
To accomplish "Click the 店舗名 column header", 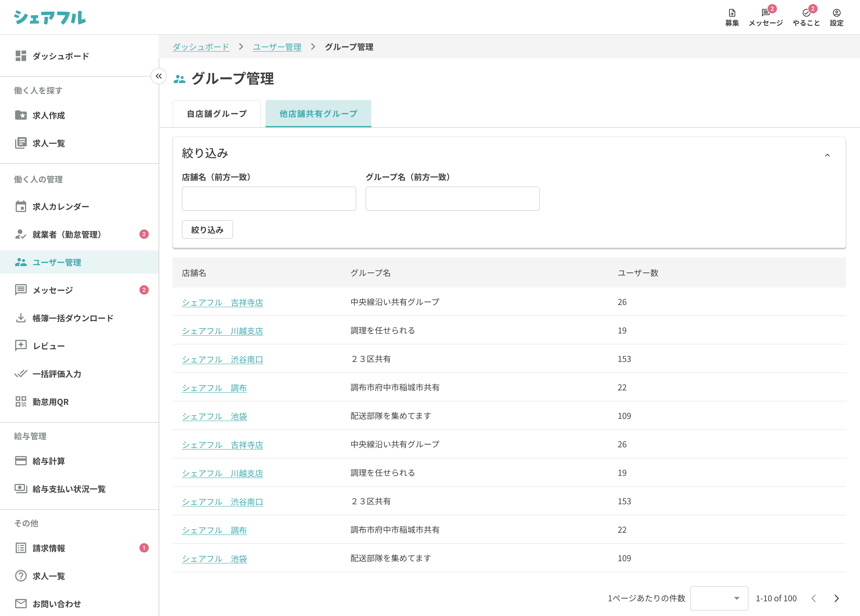I will pyautogui.click(x=194, y=272).
